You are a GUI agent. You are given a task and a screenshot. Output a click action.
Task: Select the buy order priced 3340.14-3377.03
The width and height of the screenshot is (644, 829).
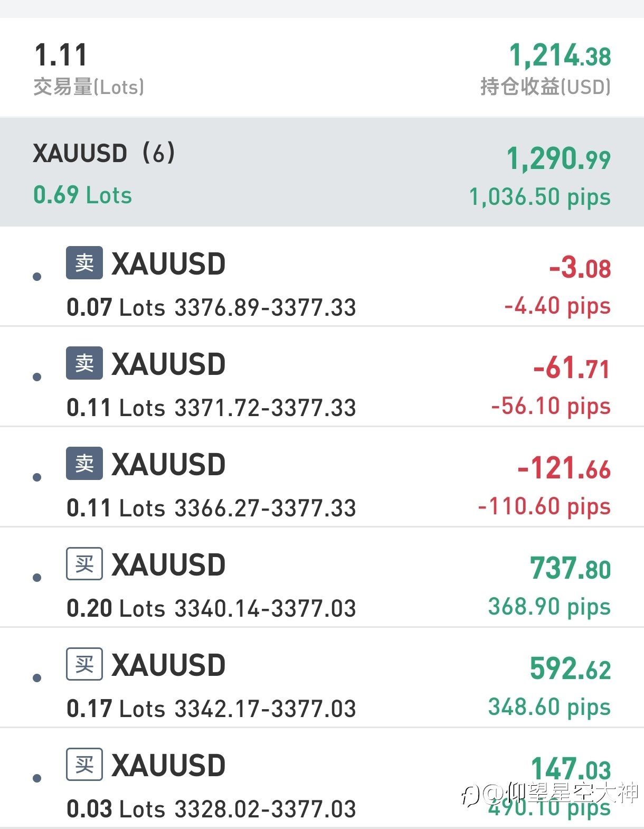(322, 577)
